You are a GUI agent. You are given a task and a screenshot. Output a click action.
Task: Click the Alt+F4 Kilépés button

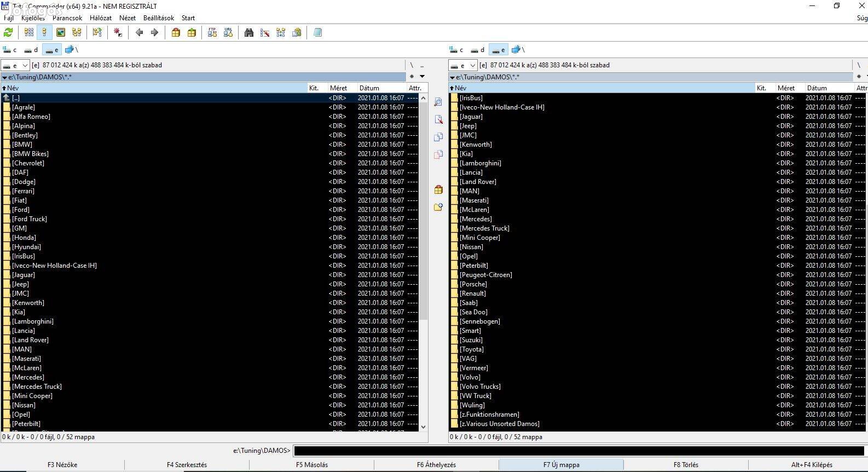(812, 465)
